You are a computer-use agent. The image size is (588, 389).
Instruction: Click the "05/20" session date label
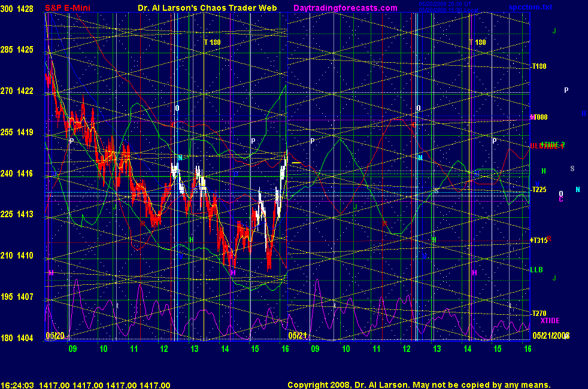tap(55, 336)
